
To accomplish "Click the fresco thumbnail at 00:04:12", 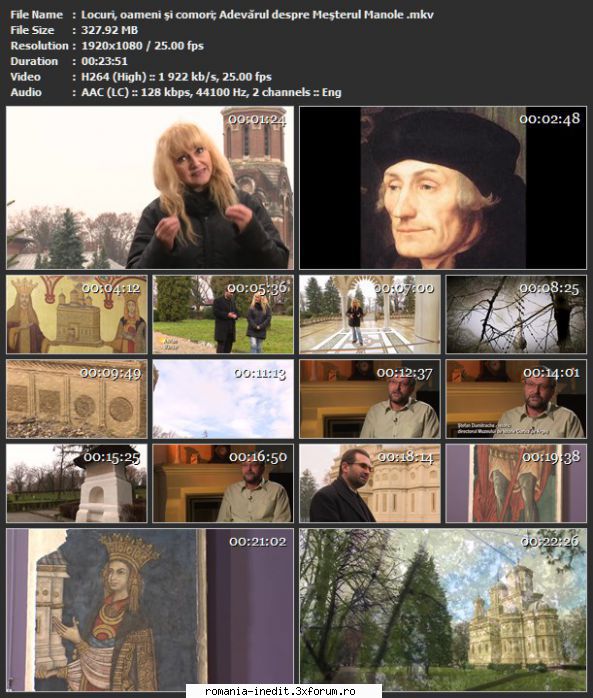I will [77, 314].
